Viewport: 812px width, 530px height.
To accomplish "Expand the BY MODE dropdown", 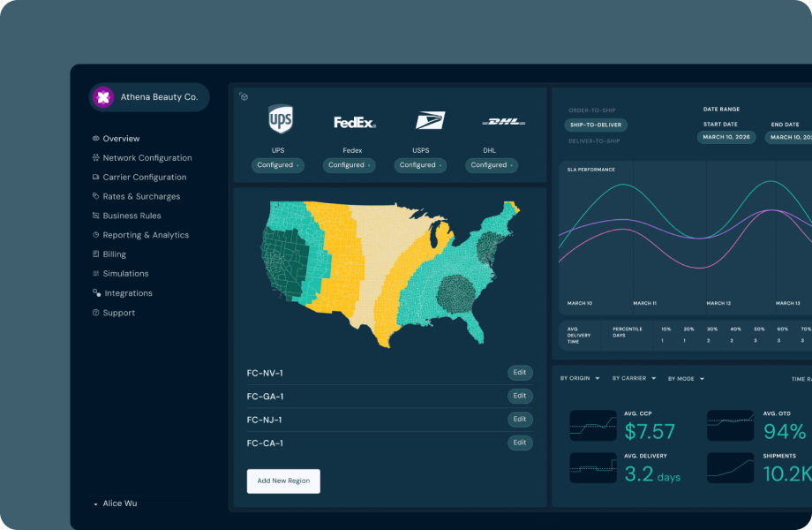I will pos(686,379).
